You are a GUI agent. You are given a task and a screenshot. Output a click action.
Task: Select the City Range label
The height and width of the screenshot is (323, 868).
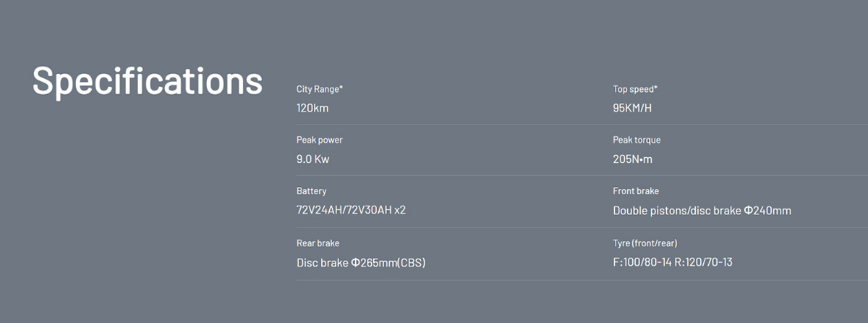(320, 89)
